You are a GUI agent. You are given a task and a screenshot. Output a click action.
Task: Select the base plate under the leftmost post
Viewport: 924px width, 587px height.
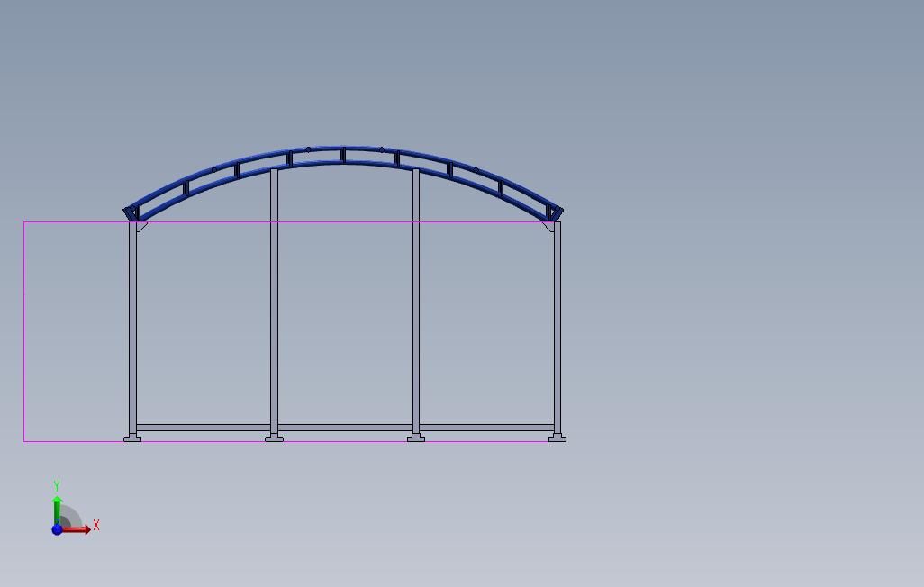point(132,438)
